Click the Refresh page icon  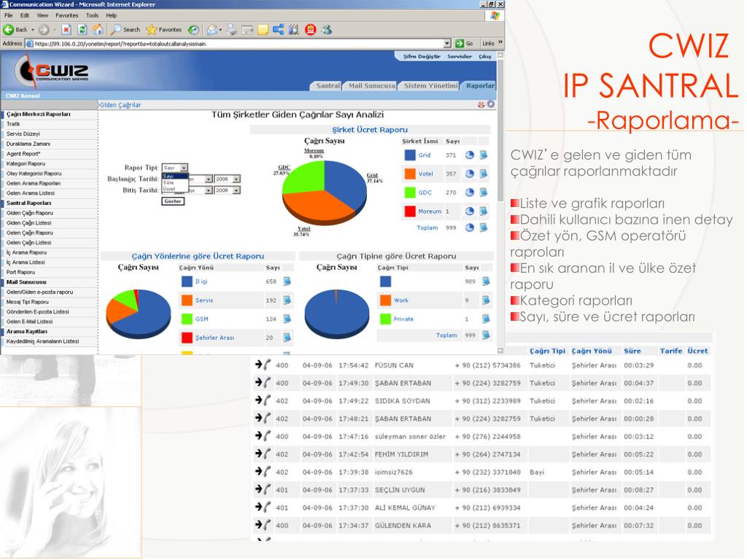point(82,29)
